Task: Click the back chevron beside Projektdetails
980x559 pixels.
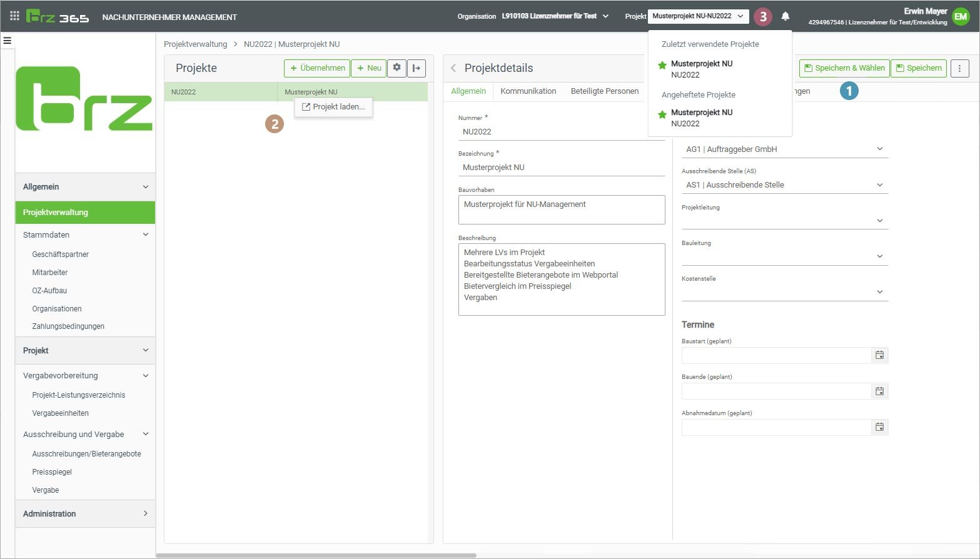Action: tap(453, 68)
